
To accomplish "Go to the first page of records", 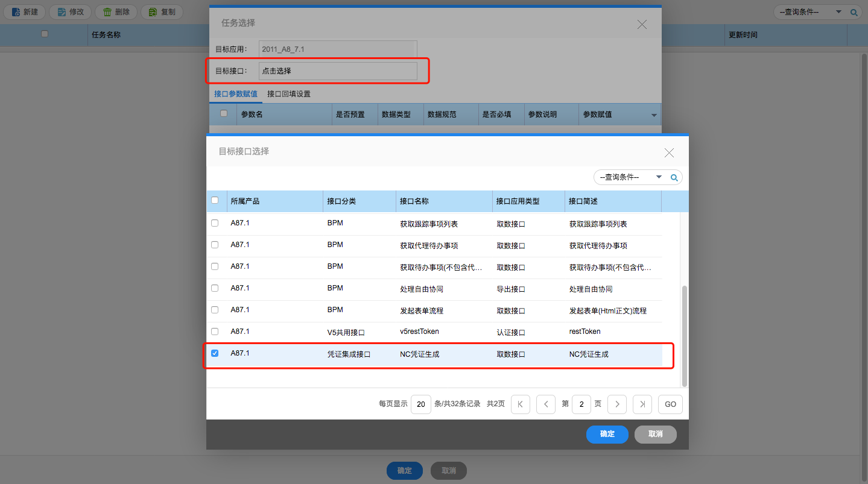I will 520,404.
